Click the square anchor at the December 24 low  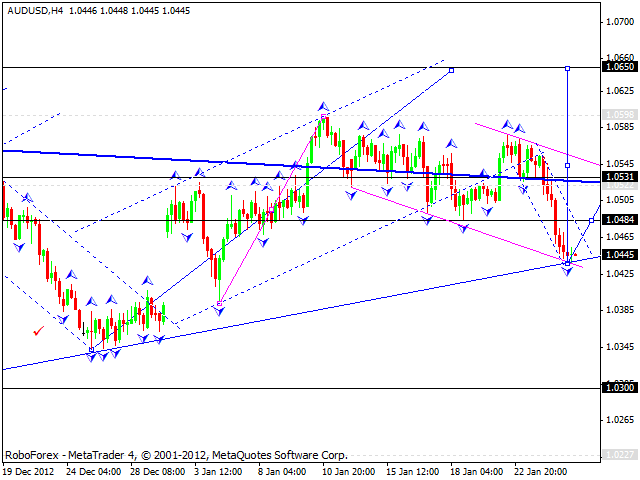(92, 349)
